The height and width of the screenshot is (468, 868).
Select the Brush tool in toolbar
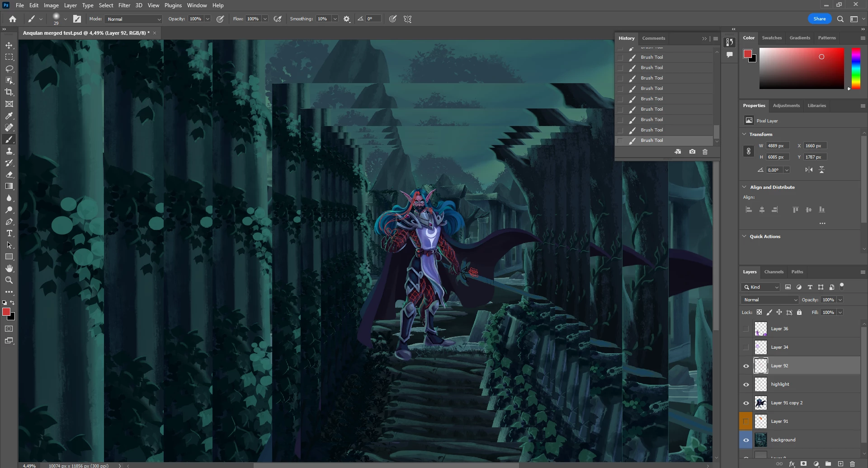9,139
